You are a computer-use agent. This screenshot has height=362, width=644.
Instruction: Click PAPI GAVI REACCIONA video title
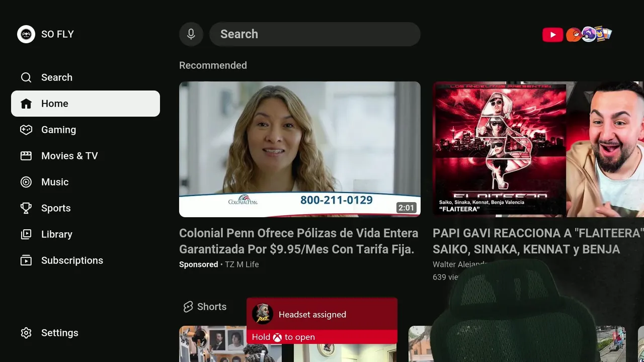pyautogui.click(x=538, y=241)
